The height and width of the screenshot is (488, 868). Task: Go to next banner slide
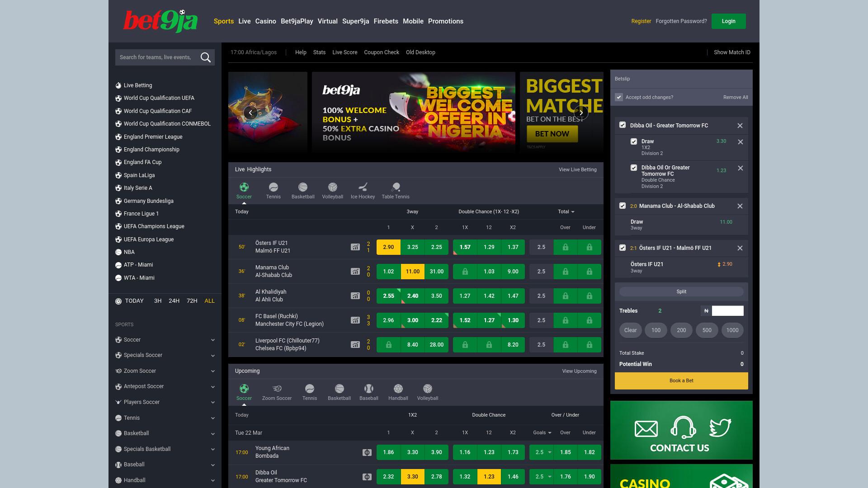pos(581,113)
